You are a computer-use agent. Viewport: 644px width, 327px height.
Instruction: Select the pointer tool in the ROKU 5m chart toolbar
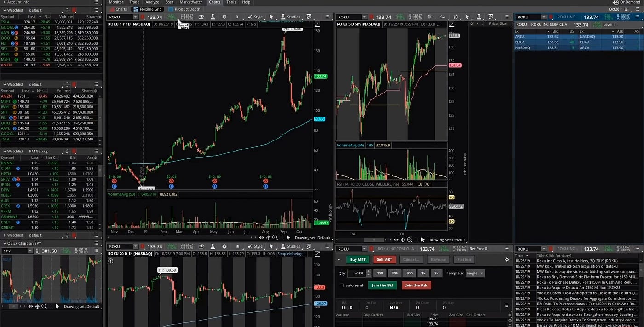(467, 17)
